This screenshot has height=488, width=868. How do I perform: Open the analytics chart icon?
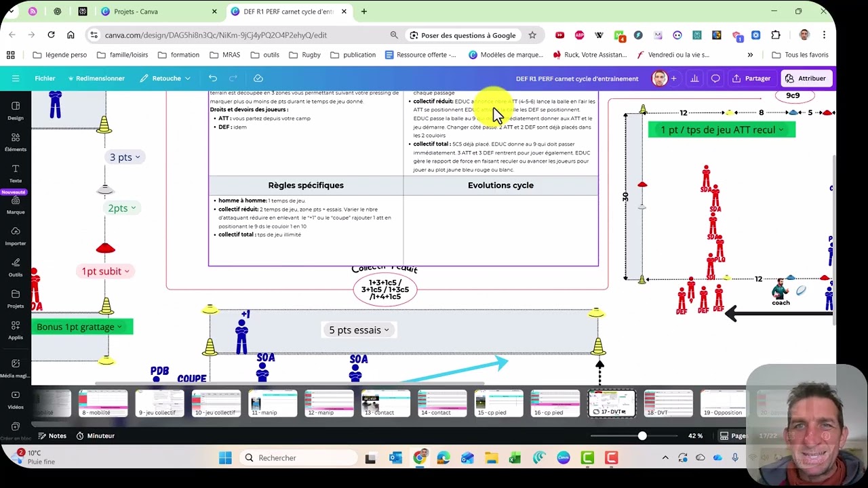coord(694,79)
